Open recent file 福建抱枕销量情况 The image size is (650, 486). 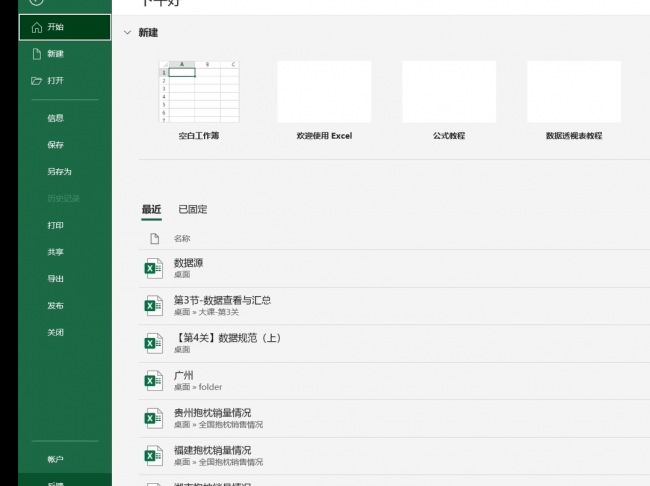(394, 456)
